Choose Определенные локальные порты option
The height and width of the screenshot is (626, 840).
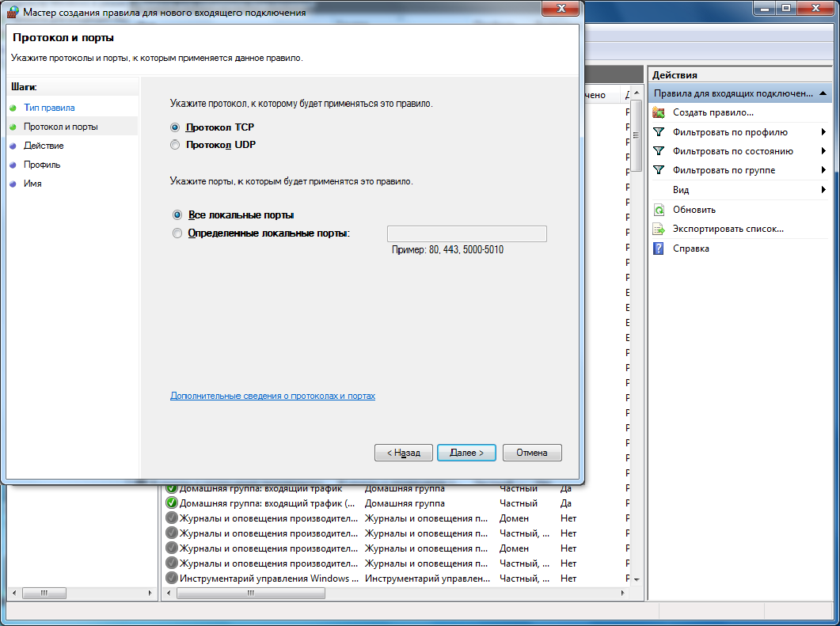177,233
